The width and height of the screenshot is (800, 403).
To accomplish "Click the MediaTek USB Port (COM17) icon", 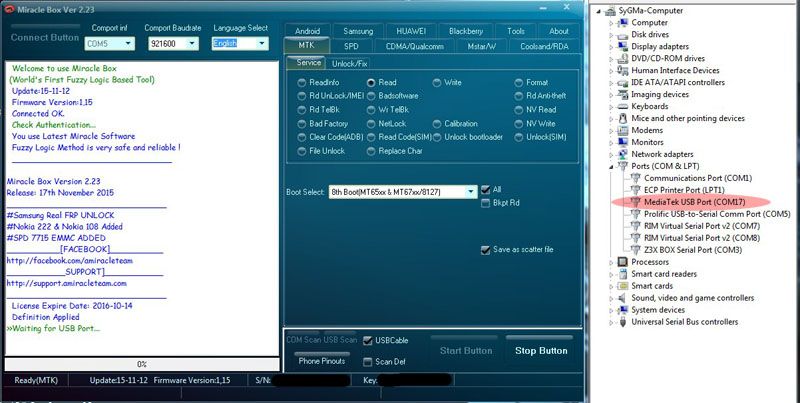I will [x=635, y=202].
